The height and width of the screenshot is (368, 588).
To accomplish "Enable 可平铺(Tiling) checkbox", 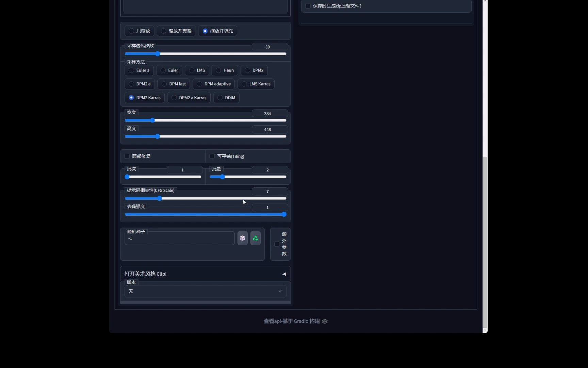I will pos(212,156).
